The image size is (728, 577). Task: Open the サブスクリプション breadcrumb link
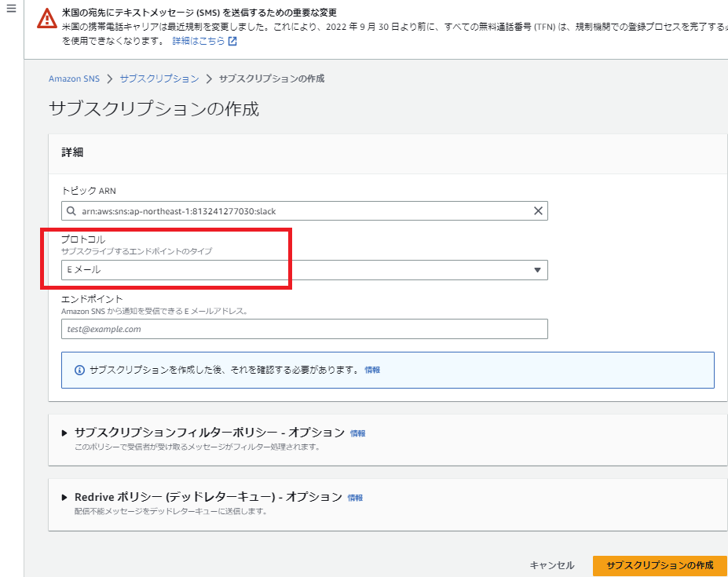click(x=159, y=79)
